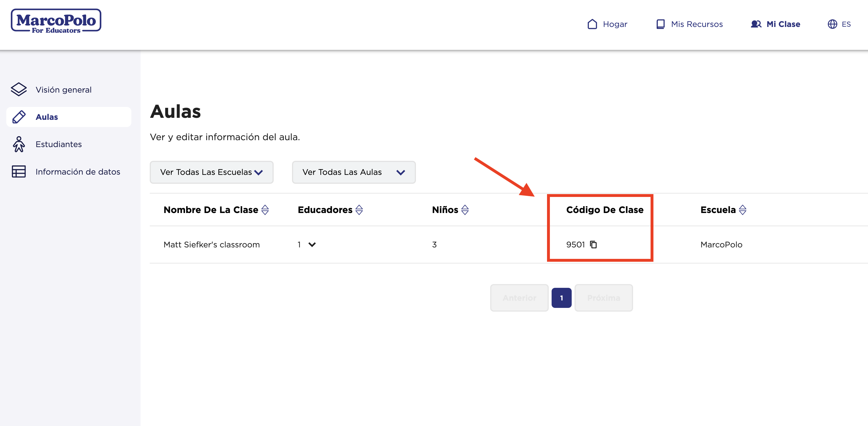This screenshot has width=868, height=426.
Task: Sort by Escuela column arrows
Action: (x=743, y=210)
